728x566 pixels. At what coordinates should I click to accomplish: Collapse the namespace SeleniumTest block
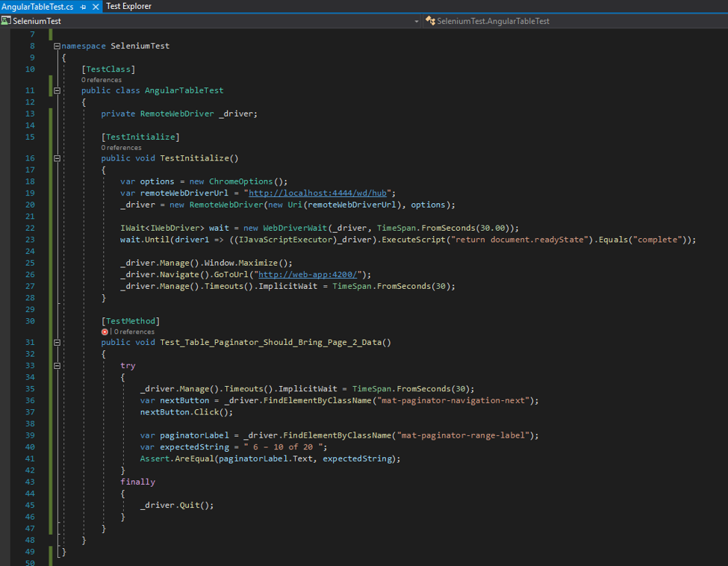(x=57, y=46)
